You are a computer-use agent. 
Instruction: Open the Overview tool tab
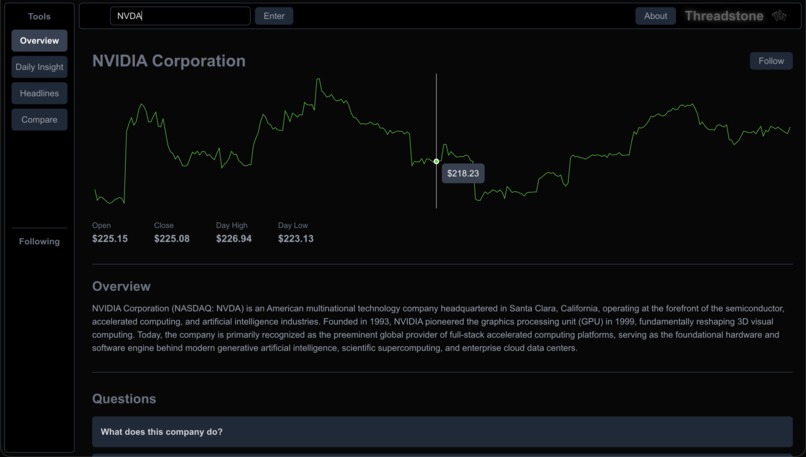pos(39,41)
